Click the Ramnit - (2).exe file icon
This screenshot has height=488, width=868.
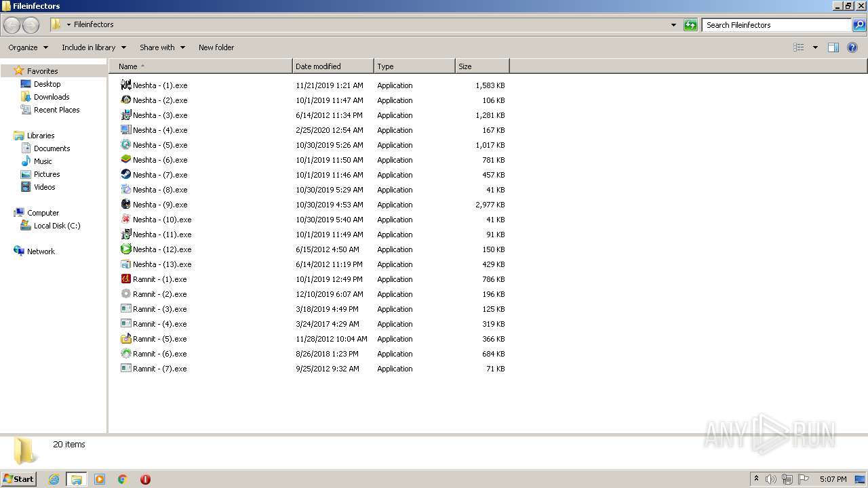coord(125,294)
